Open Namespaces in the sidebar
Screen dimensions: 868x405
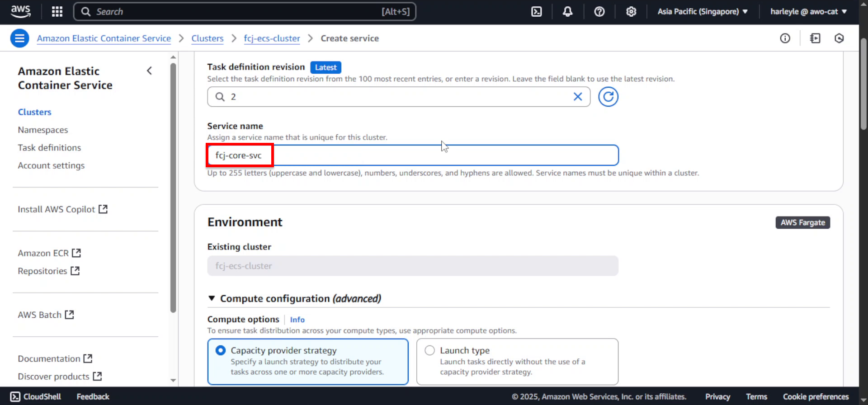coord(43,130)
